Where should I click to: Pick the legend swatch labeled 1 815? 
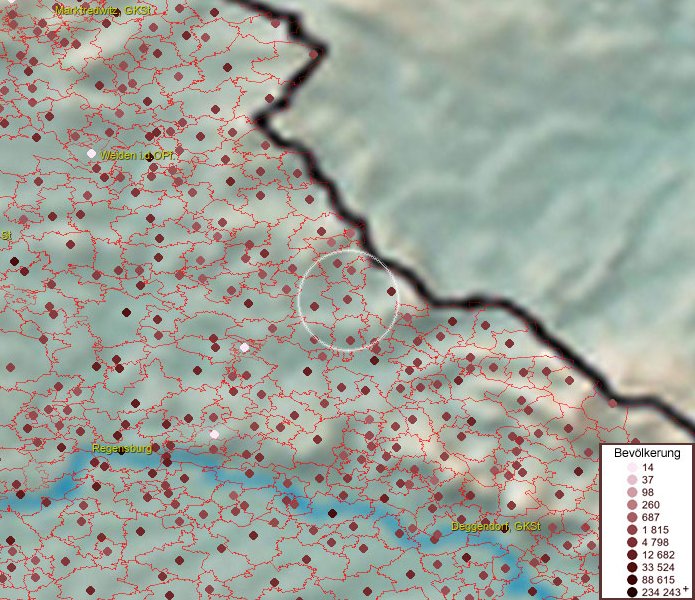click(x=631, y=530)
